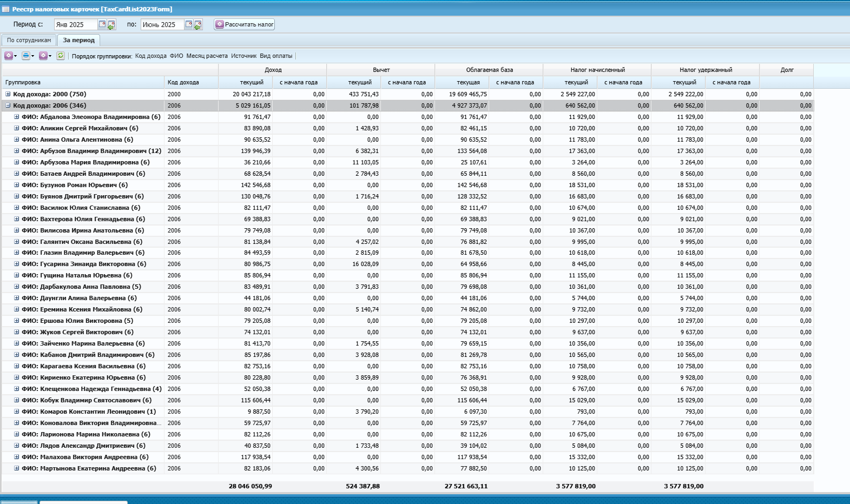Click the Месяц расчета grouping label
The width and height of the screenshot is (850, 504).
pos(207,56)
